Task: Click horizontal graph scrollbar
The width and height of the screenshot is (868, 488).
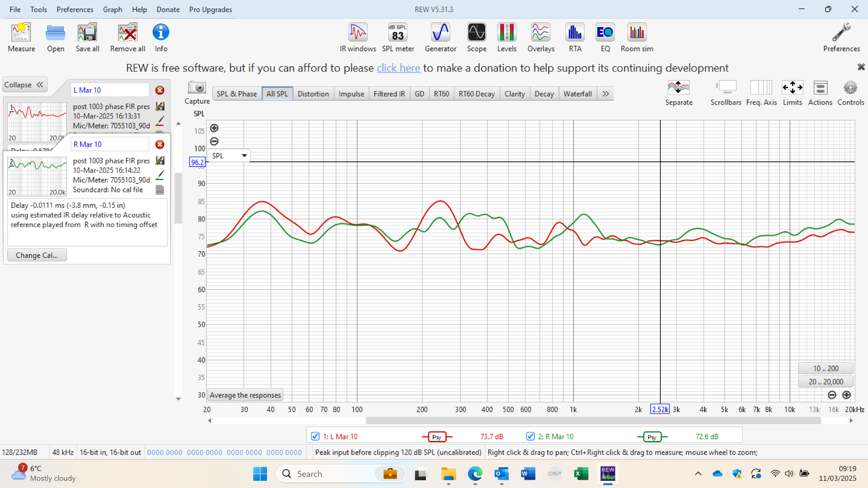Action: (593, 420)
